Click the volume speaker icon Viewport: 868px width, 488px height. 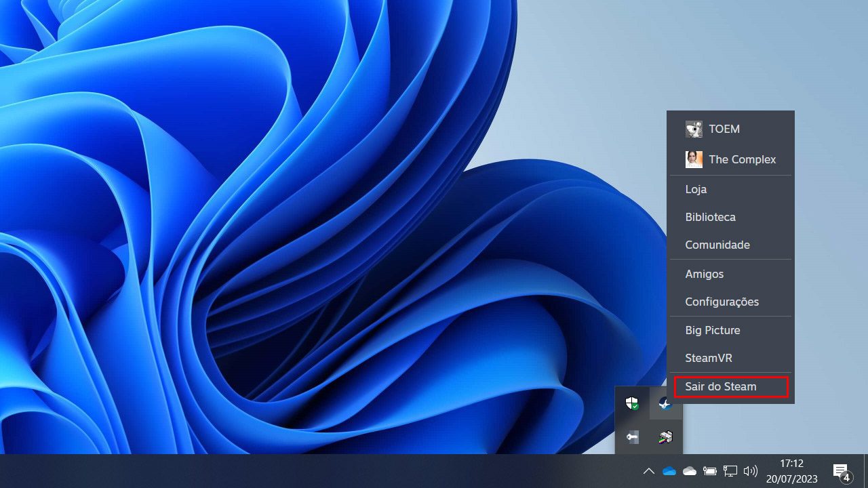point(750,471)
